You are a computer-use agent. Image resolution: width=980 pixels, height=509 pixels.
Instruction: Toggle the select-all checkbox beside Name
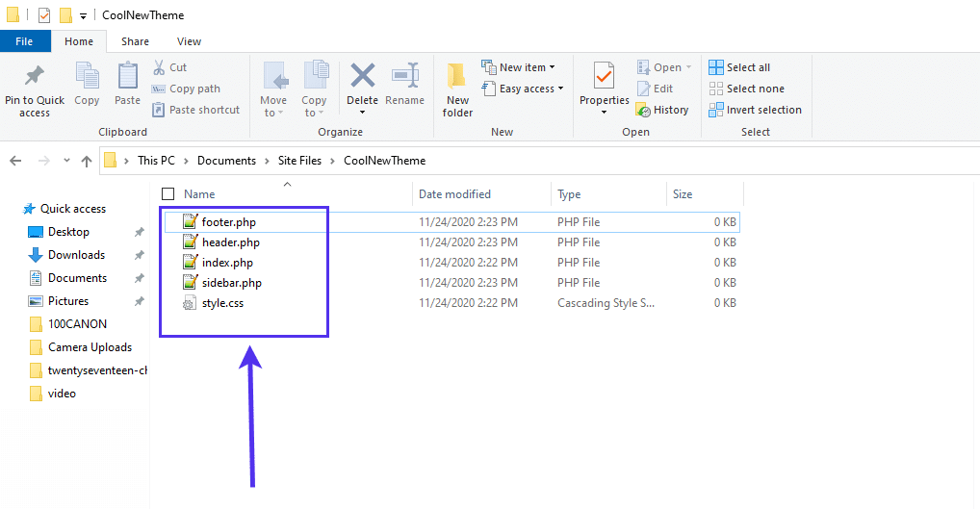pyautogui.click(x=168, y=194)
